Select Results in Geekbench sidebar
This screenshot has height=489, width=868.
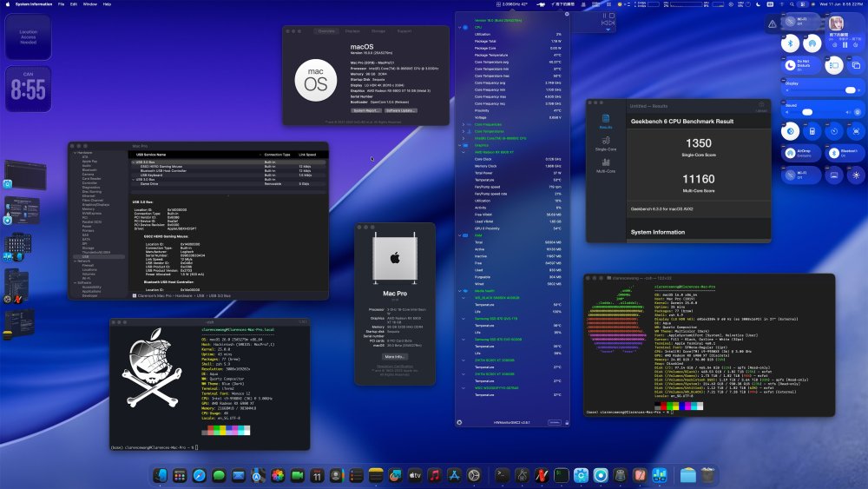click(x=606, y=122)
